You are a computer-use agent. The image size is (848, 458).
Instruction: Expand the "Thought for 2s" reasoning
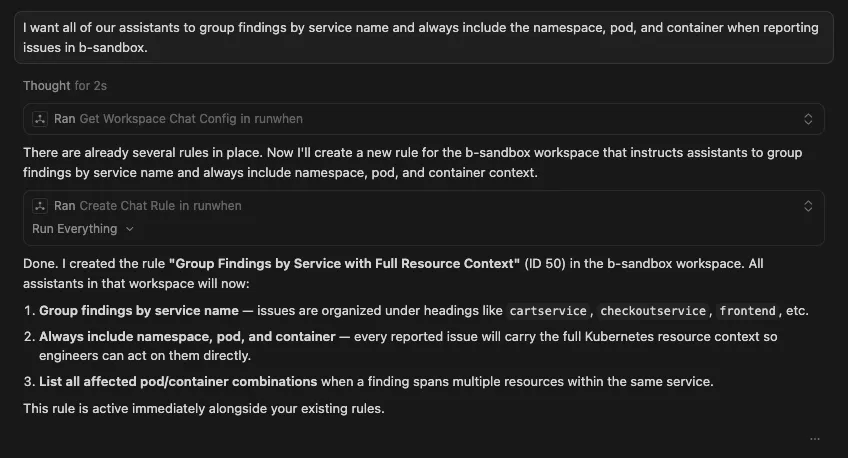(x=60, y=86)
